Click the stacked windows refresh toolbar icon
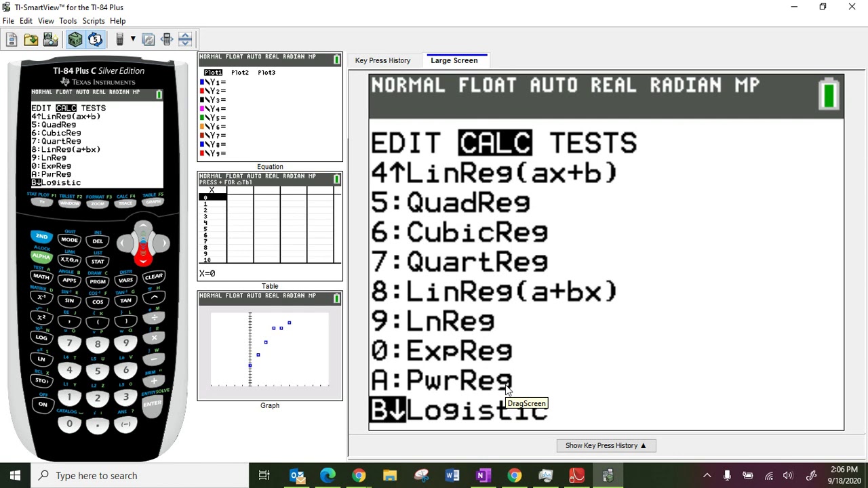Screen dimensions: 868x488 tap(149, 39)
